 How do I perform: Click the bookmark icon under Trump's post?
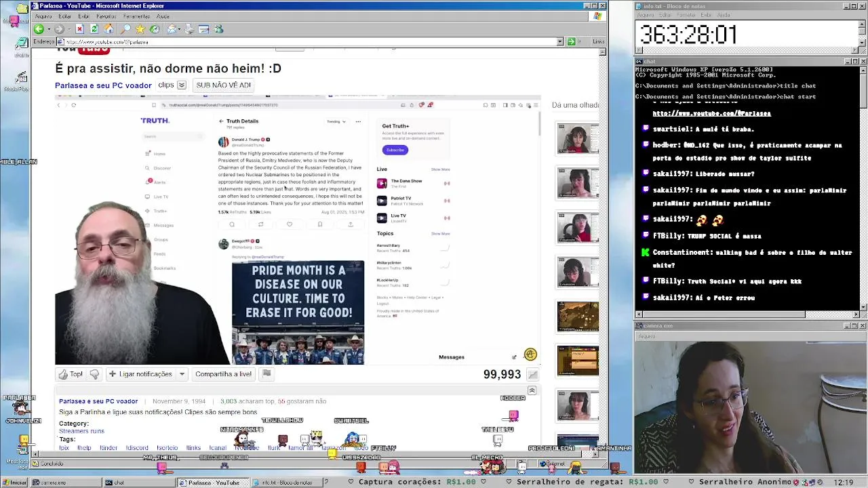(x=320, y=224)
